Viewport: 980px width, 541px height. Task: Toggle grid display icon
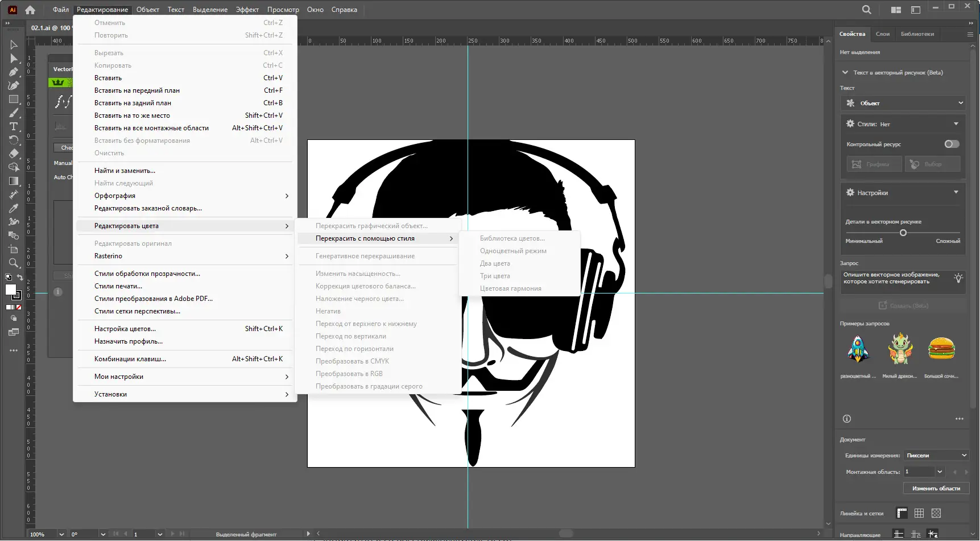click(x=919, y=513)
